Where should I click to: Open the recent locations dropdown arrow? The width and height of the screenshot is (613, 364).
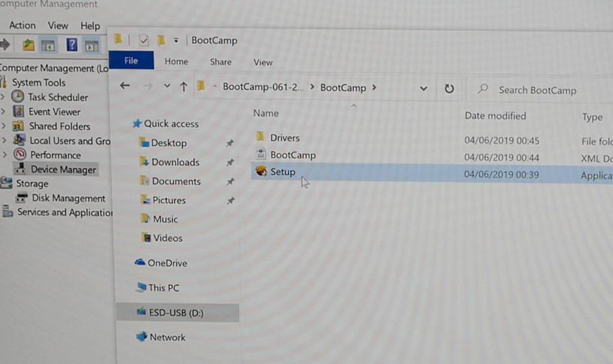[167, 86]
